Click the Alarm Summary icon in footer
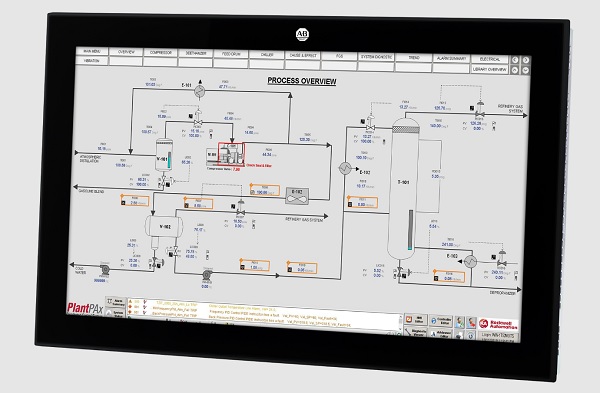600x393 pixels. [x=116, y=302]
